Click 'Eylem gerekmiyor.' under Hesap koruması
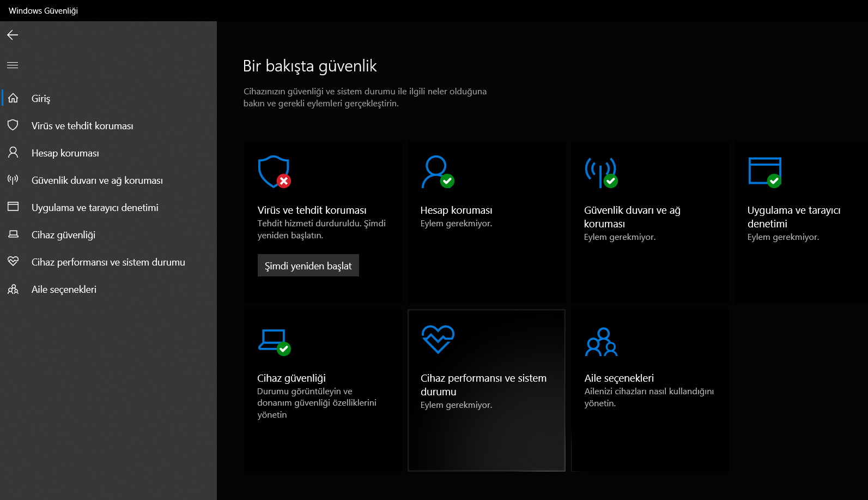 pos(456,224)
